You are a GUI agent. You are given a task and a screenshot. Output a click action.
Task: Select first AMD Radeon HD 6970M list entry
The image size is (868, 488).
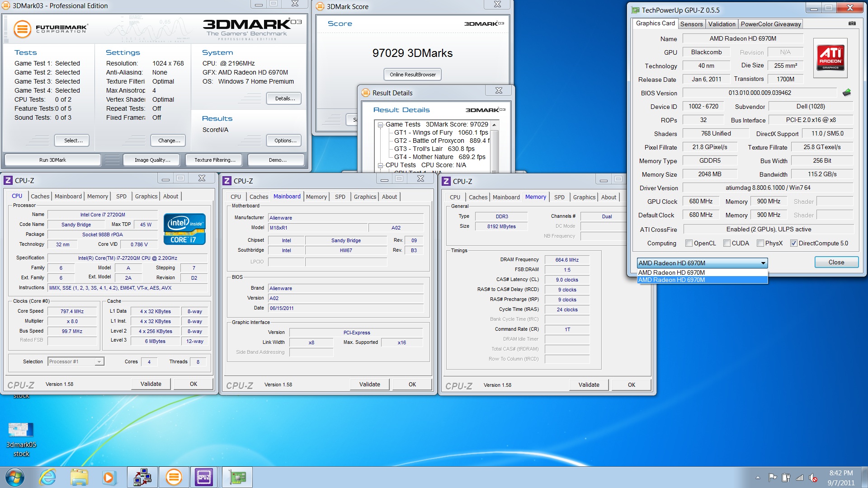point(702,272)
